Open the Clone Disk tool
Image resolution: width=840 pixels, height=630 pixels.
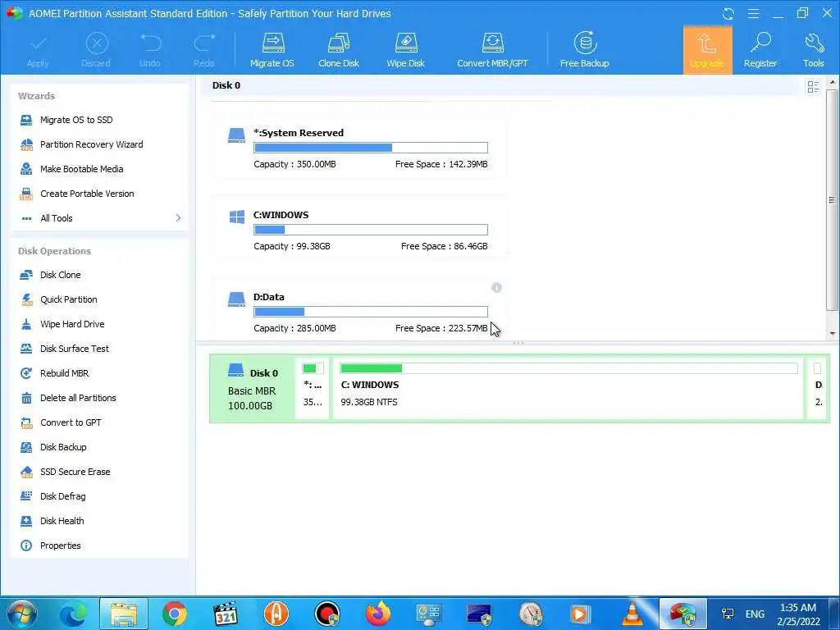point(339,50)
